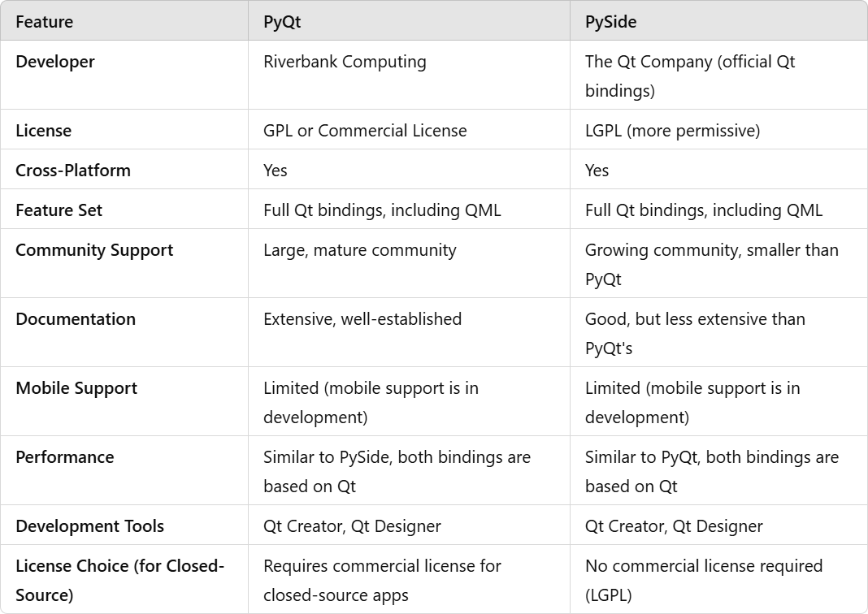Click GPL or Commercial License cell
This screenshot has width=868, height=614.
(365, 131)
